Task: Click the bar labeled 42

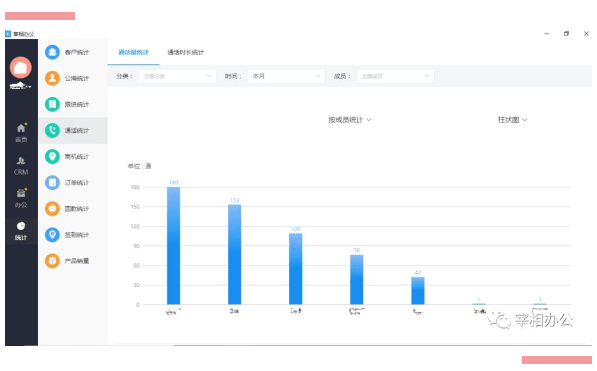Action: coord(418,291)
